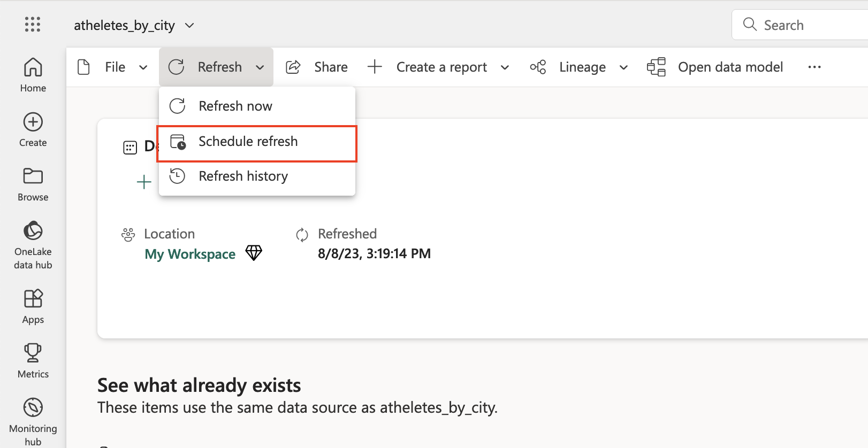Expand the atheletes_by_city title dropdown
Viewport: 868px width, 448px height.
(x=189, y=25)
